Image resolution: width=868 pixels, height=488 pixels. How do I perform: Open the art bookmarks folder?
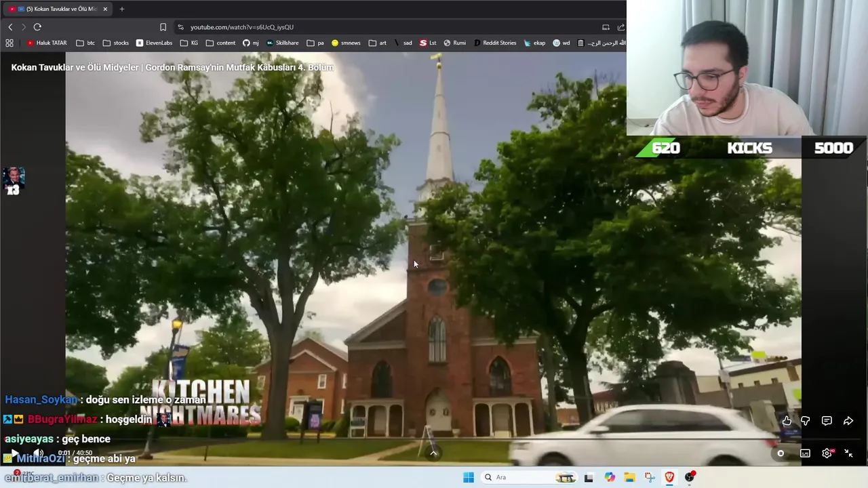click(378, 43)
